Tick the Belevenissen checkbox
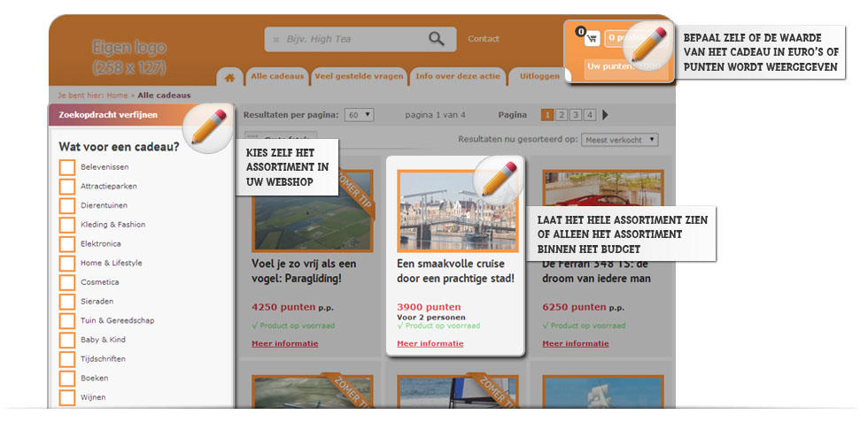 click(67, 167)
